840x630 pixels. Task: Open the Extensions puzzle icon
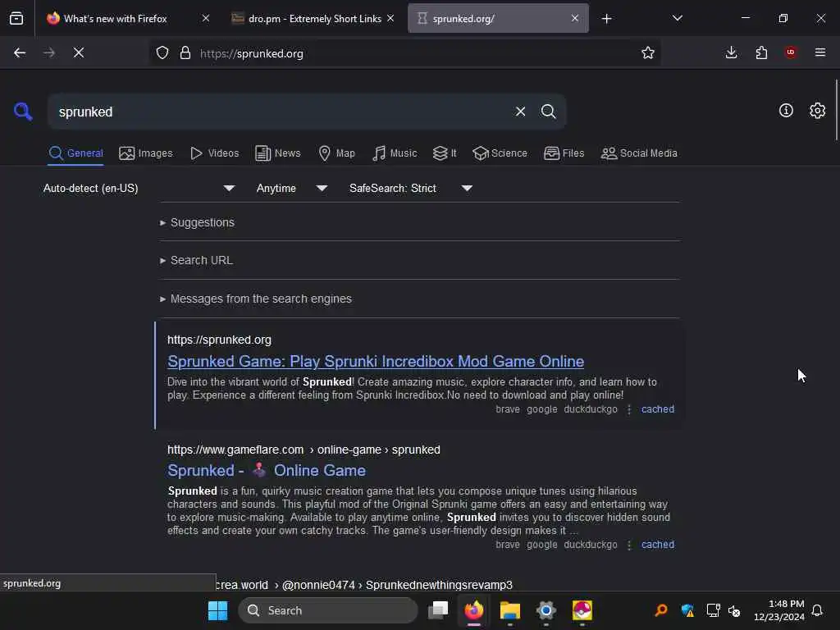[761, 52]
